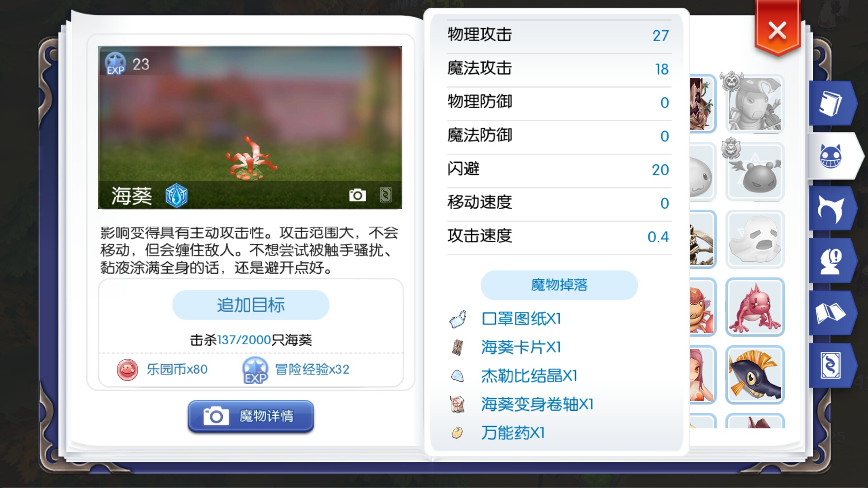This screenshot has height=488, width=868.
Task: Select the blue fish monster thumbnail
Action: coord(755,375)
